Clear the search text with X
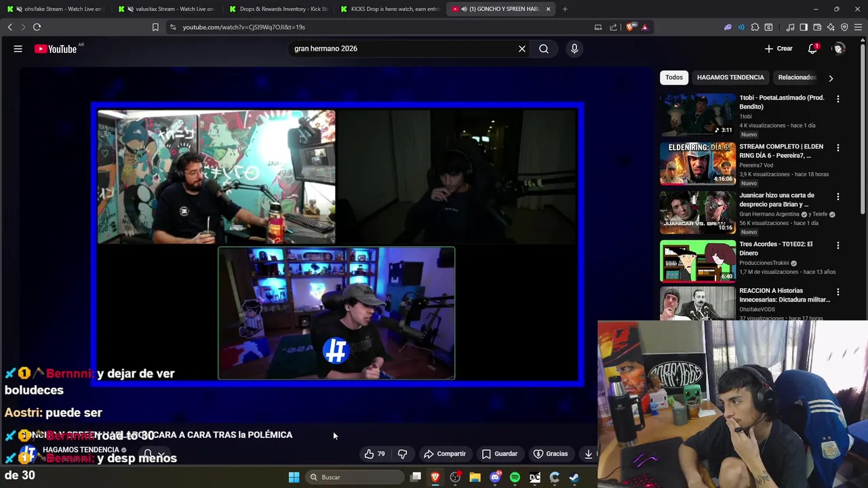This screenshot has height=488, width=868. (x=522, y=49)
